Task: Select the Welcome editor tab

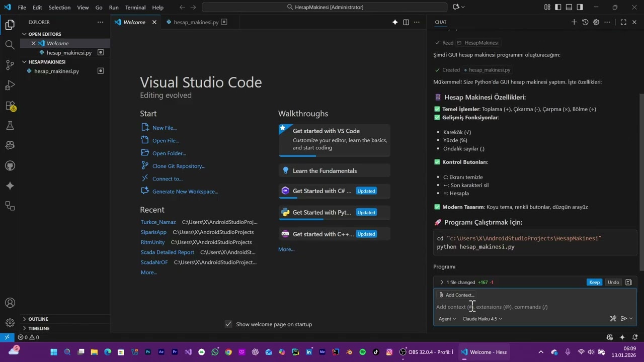Action: click(134, 22)
